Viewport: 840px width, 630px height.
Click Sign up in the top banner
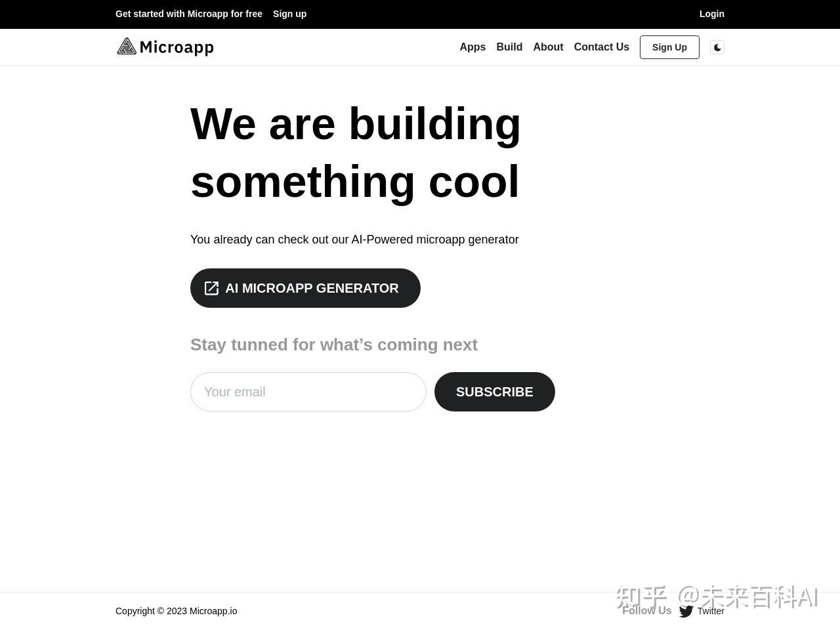tap(289, 14)
